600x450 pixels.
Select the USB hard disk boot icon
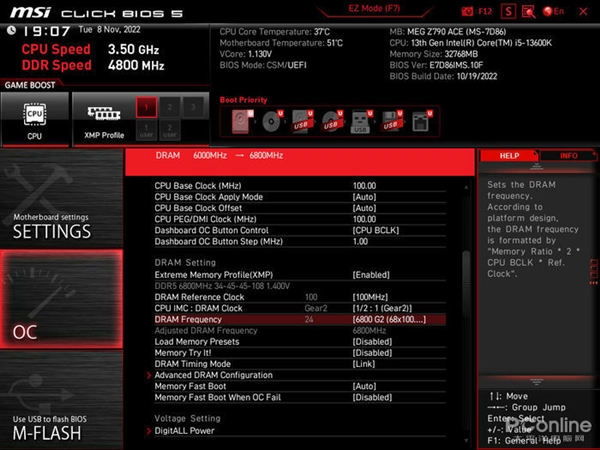pyautogui.click(x=302, y=121)
